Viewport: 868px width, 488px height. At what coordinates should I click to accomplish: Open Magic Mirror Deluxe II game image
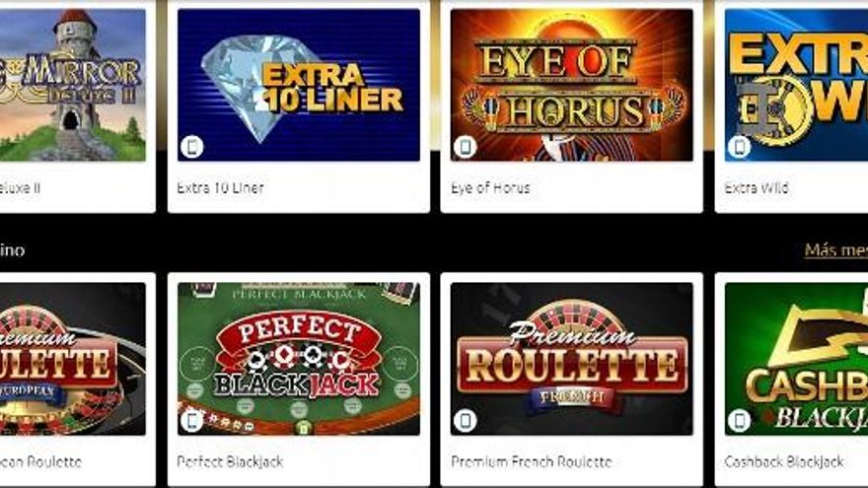[x=73, y=85]
